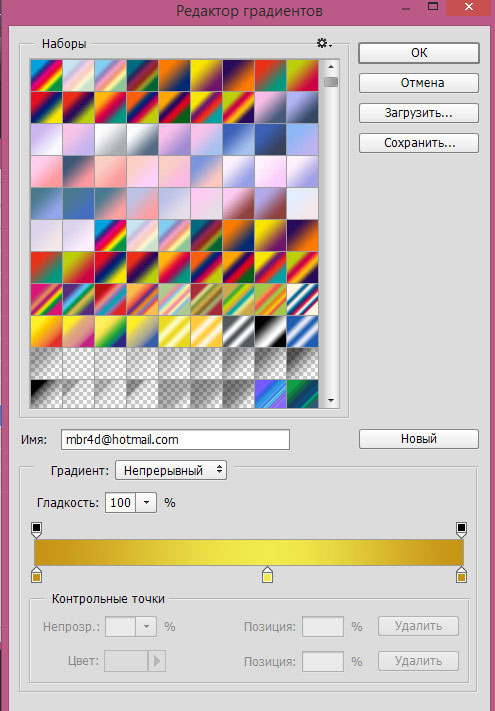Screen dimensions: 495x711
Task: Select the purple-blue striped preset in last row
Action: (x=271, y=394)
